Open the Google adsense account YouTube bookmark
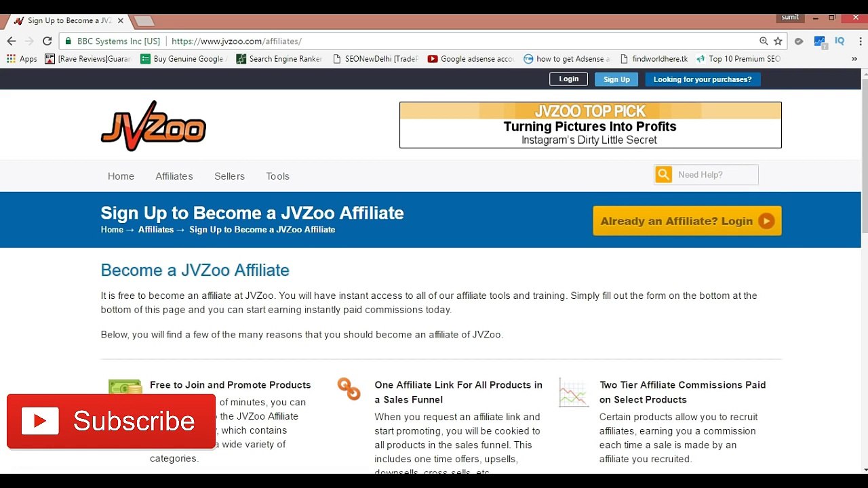 point(471,59)
